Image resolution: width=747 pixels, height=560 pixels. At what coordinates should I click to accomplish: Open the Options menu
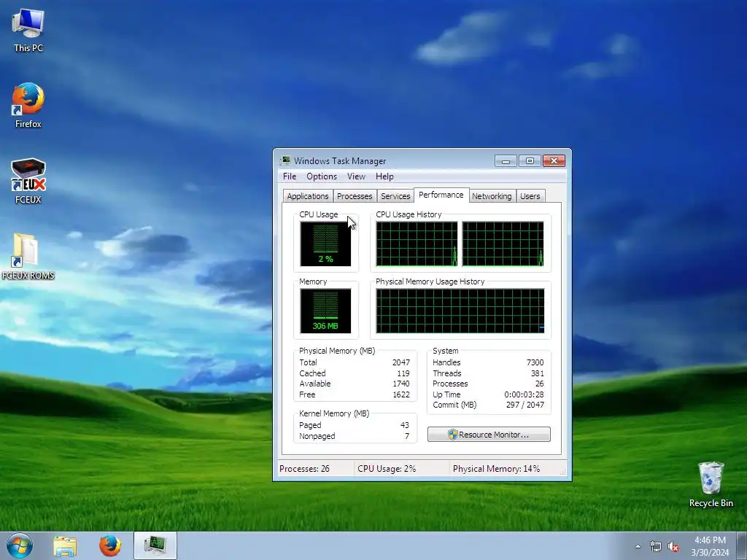click(322, 176)
